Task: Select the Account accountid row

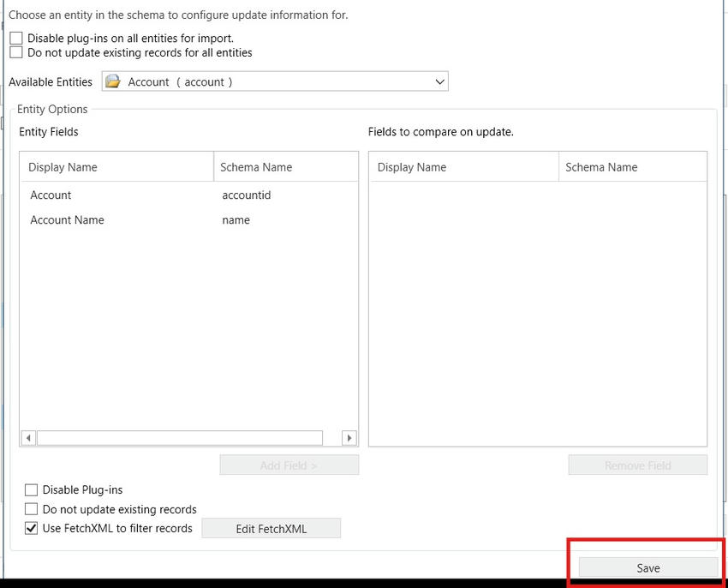Action: [189, 195]
